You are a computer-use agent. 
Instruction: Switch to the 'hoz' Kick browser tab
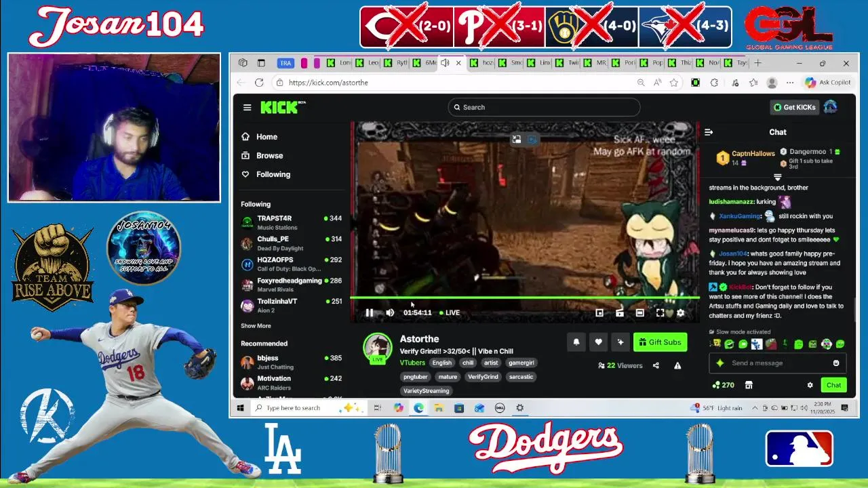(481, 63)
